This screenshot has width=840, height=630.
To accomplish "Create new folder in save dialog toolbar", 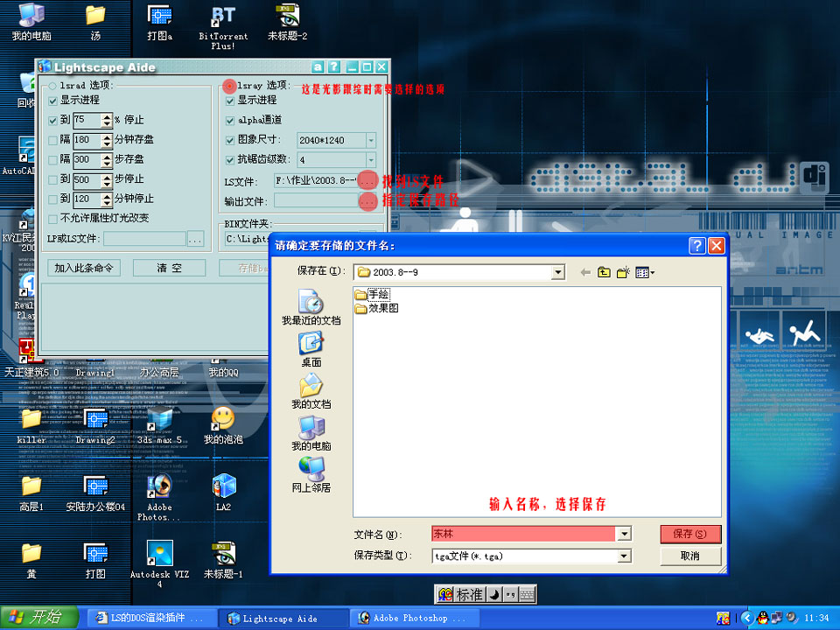I will pyautogui.click(x=623, y=273).
